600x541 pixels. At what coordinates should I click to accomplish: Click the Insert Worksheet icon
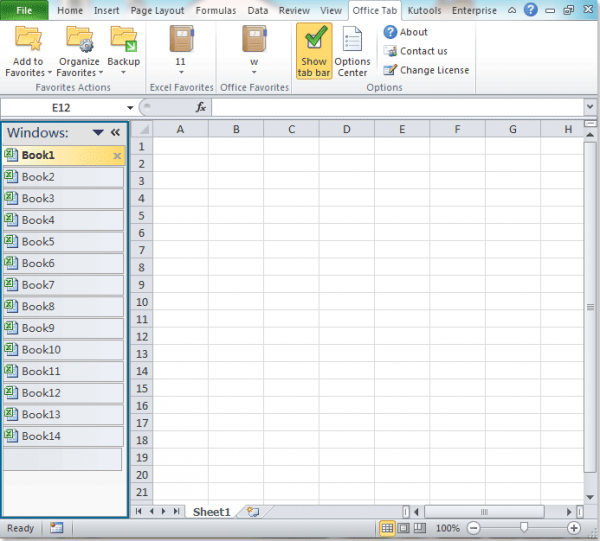(x=253, y=512)
